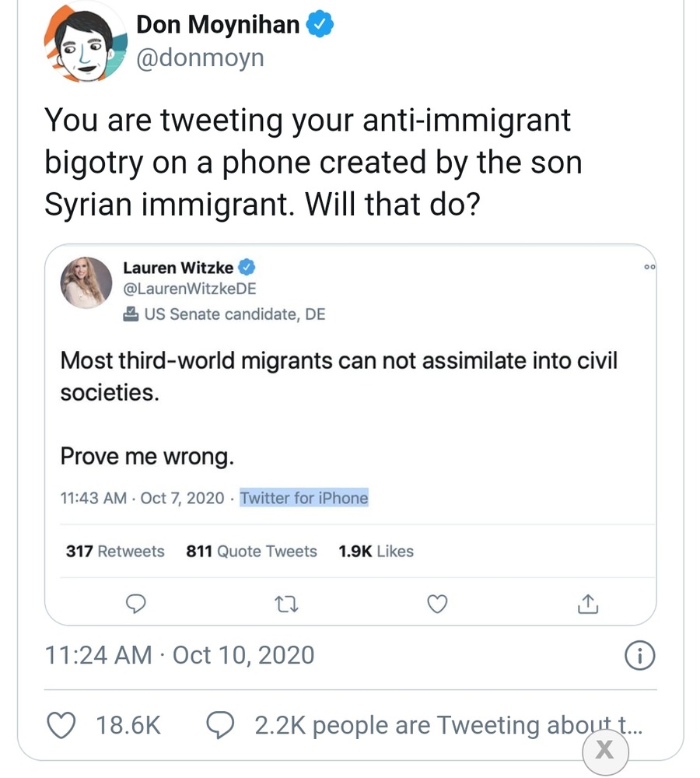Click Don Moynihan's profile avatar
Image resolution: width=700 pixels, height=778 pixels.
tap(85, 43)
